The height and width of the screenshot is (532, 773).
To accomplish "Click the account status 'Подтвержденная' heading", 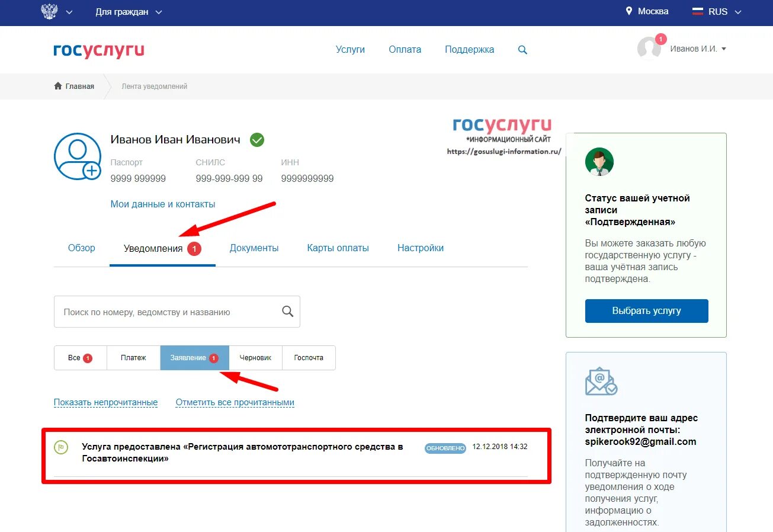I will pyautogui.click(x=637, y=210).
